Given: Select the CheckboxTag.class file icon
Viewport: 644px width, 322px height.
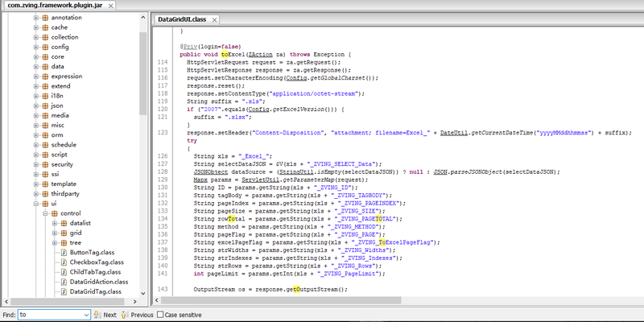Looking at the screenshot, I should (63, 262).
